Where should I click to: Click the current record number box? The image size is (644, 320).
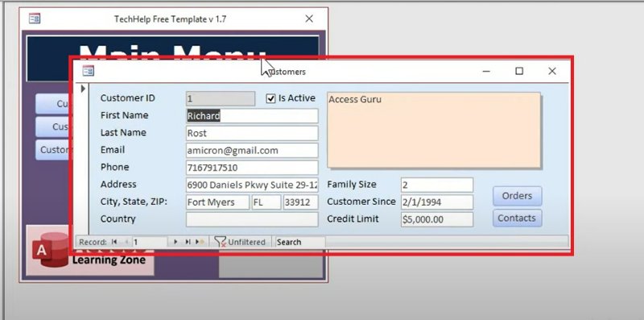click(149, 242)
